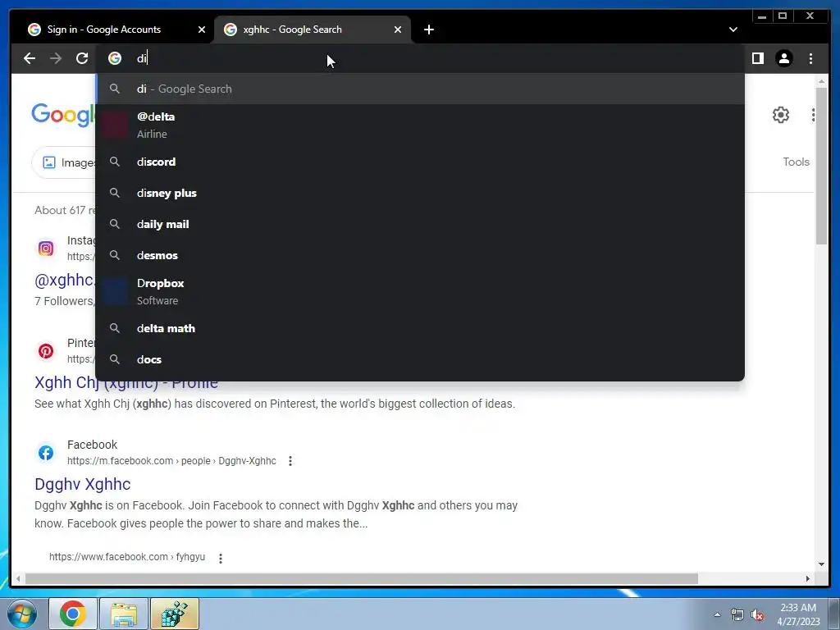Go back using the browser back arrow
The image size is (840, 630).
[x=30, y=58]
